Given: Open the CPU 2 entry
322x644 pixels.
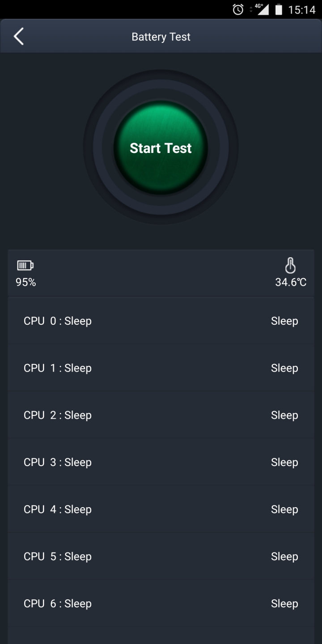Looking at the screenshot, I should (x=161, y=415).
